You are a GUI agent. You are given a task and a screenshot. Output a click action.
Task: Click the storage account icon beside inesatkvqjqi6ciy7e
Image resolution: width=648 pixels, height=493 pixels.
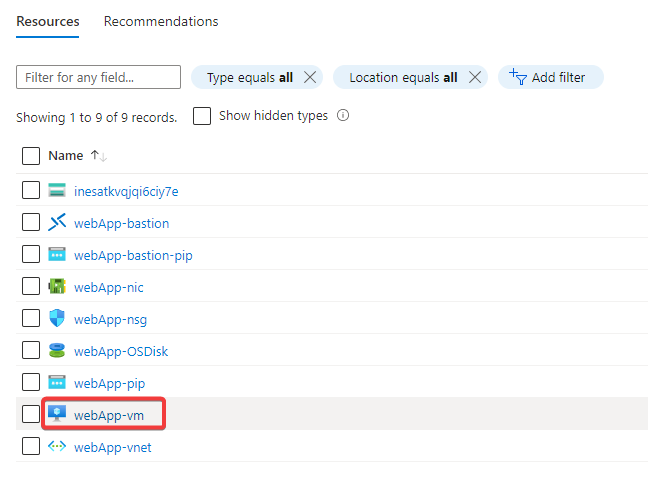57,191
